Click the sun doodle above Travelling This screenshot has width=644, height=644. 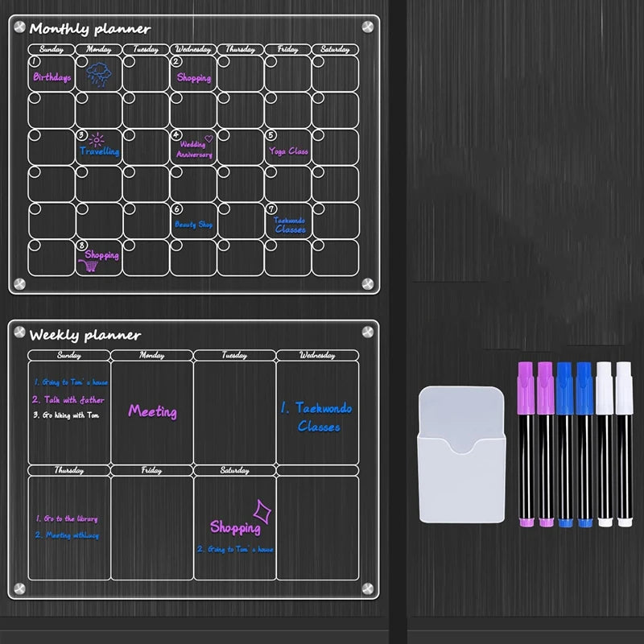97,138
